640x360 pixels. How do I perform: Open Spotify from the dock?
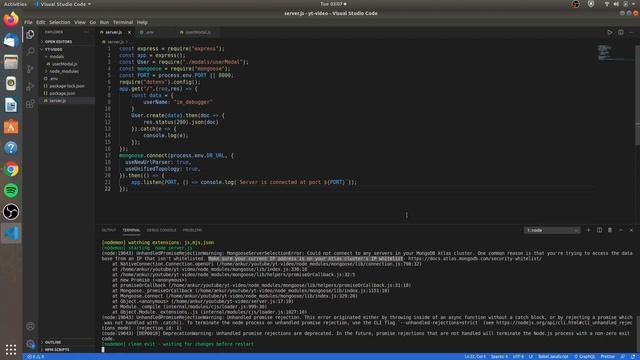coord(11,191)
